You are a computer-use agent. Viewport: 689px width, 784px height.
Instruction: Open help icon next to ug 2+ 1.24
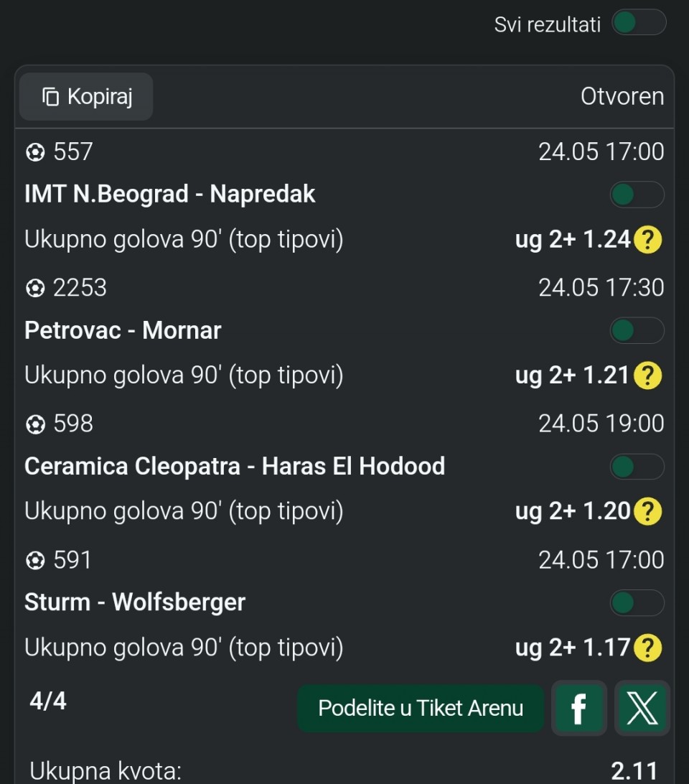point(647,240)
